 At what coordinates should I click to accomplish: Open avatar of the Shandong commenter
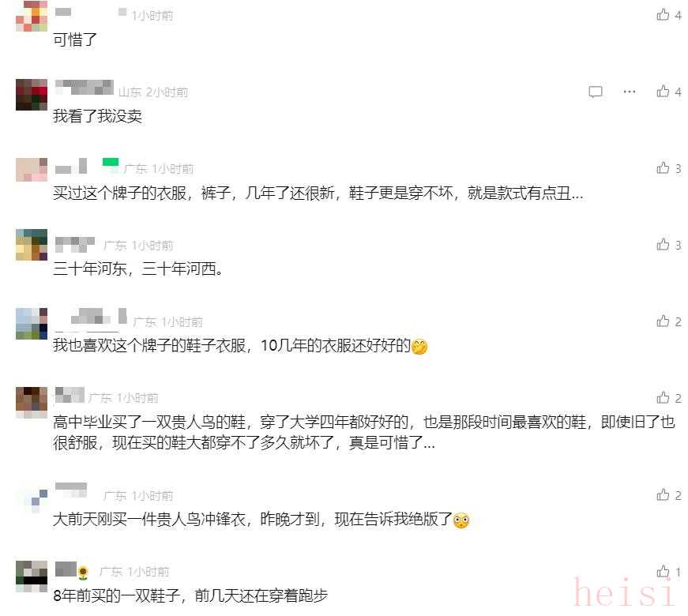point(32,94)
